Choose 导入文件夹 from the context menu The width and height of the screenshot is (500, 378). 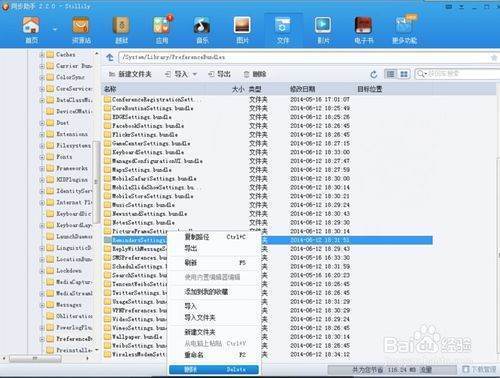214,318
